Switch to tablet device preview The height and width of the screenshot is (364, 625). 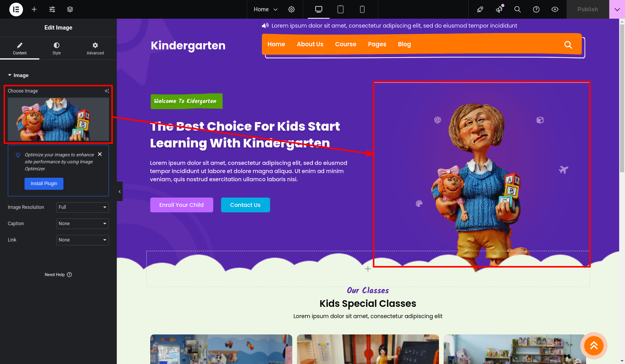tap(341, 9)
